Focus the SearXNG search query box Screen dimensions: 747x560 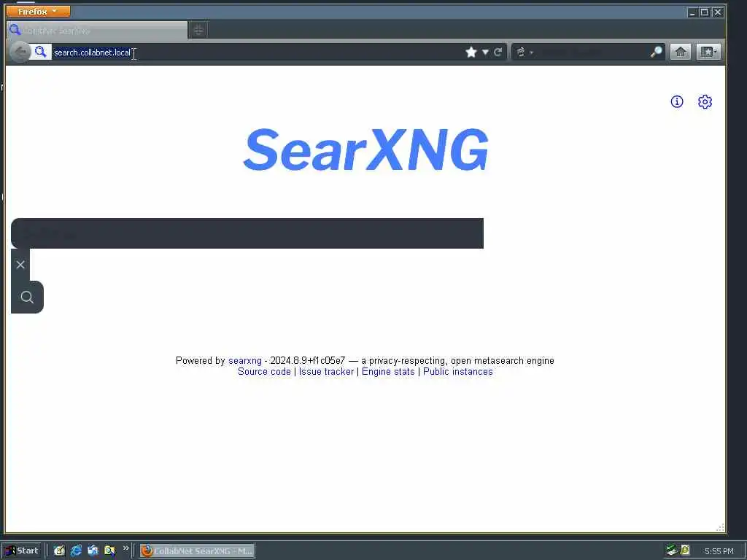(247, 233)
